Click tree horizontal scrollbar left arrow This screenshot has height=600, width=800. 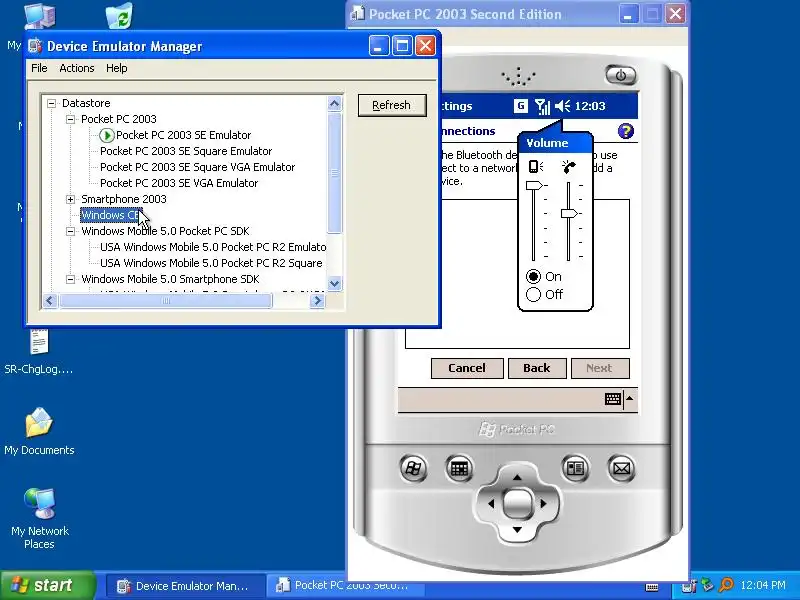(49, 301)
